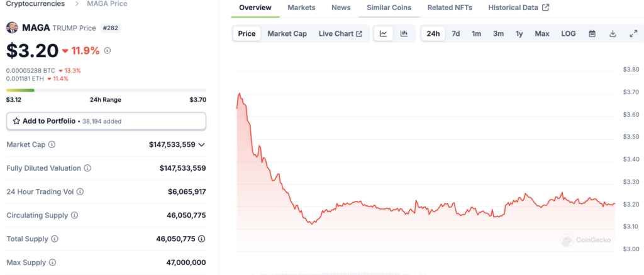Download chart data icon
Image resolution: width=644 pixels, height=275 pixels.
click(613, 34)
